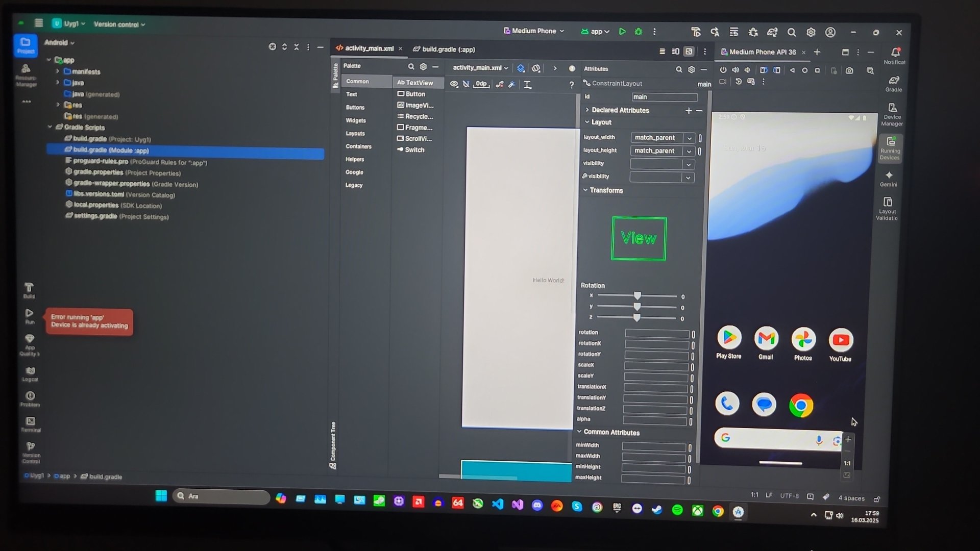Open the Gradle side panel
This screenshot has width=980, height=551.
[x=894, y=84]
